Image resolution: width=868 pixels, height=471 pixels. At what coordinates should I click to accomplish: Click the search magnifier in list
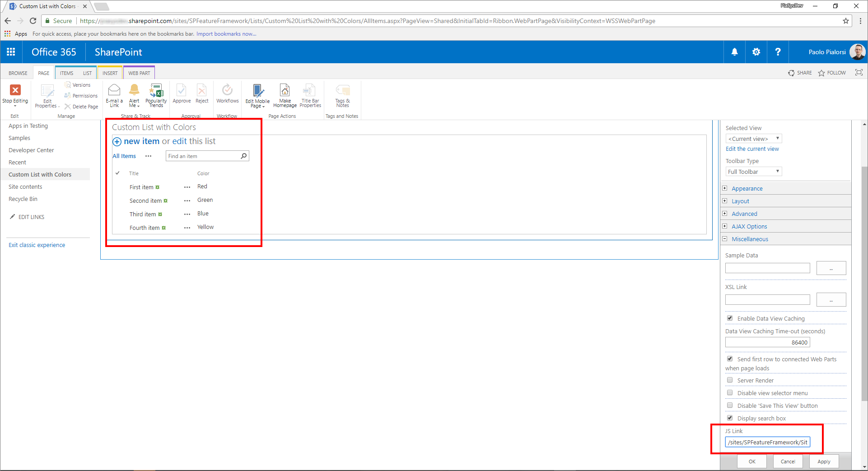(244, 156)
